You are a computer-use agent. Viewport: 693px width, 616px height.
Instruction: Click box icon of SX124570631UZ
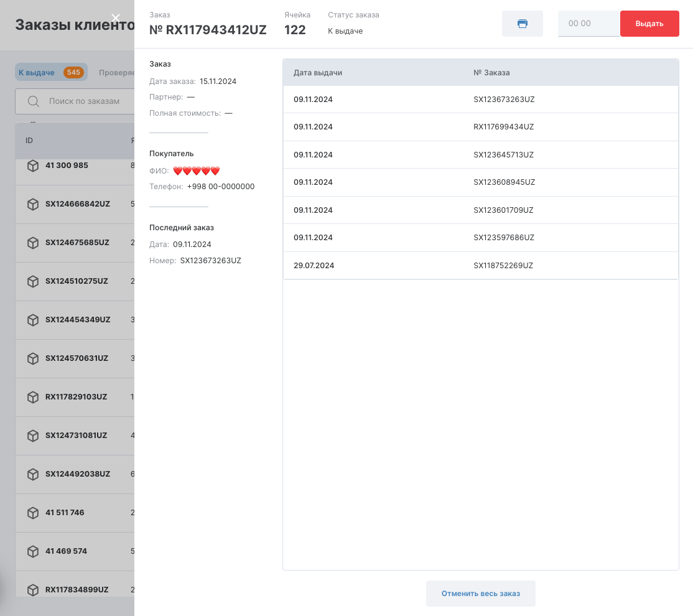point(33,358)
